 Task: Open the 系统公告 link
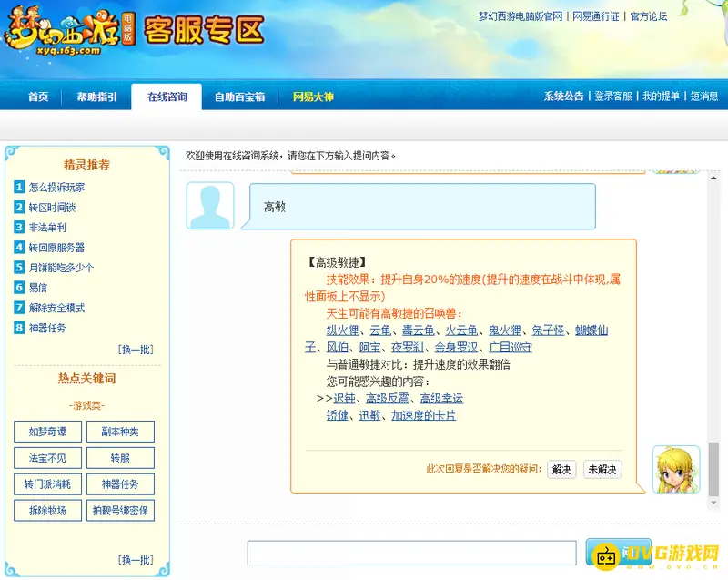click(563, 97)
